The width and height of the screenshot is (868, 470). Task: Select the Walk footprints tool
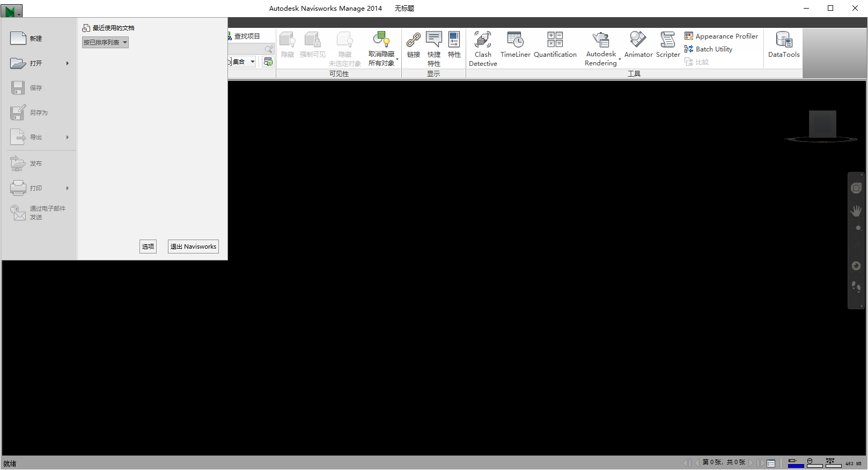coord(856,287)
